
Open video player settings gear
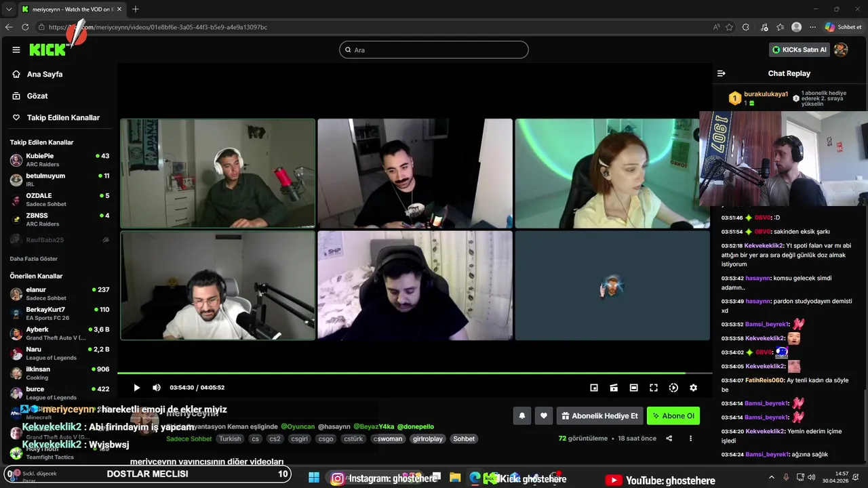coord(693,388)
